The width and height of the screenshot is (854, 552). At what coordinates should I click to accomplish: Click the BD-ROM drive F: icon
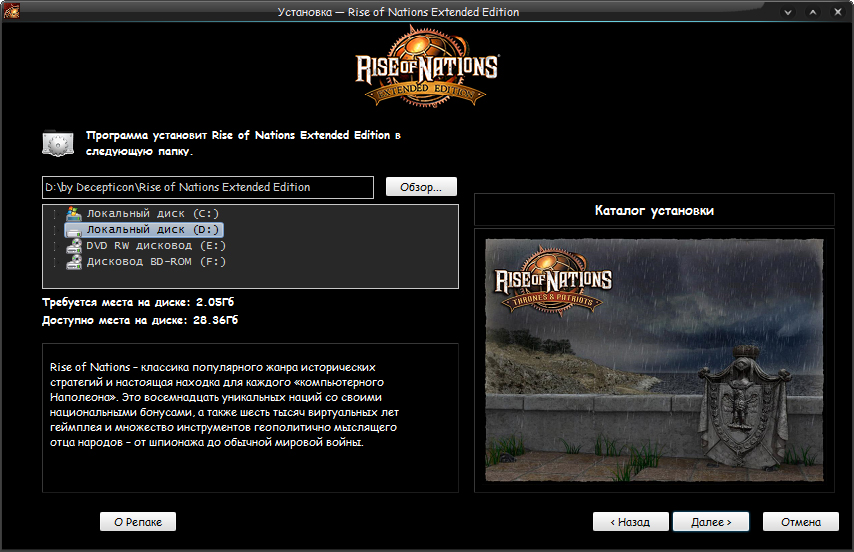click(73, 262)
